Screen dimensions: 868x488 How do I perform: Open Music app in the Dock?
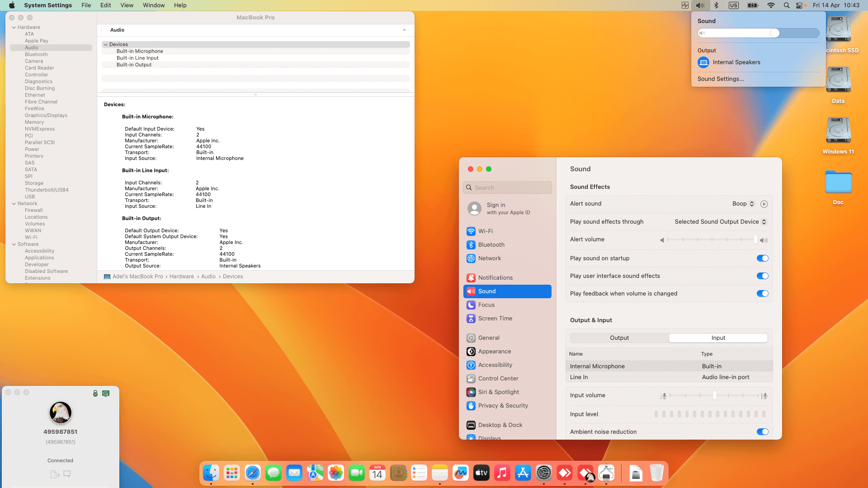point(502,473)
